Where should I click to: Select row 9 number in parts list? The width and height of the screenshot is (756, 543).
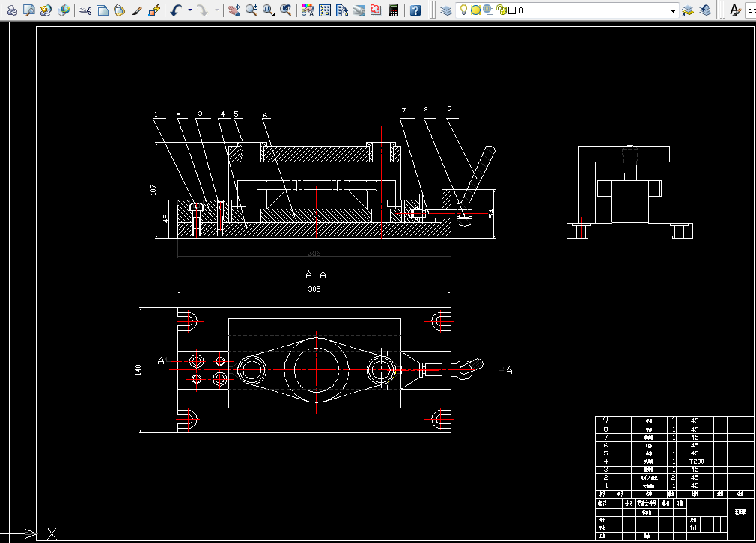pos(606,420)
